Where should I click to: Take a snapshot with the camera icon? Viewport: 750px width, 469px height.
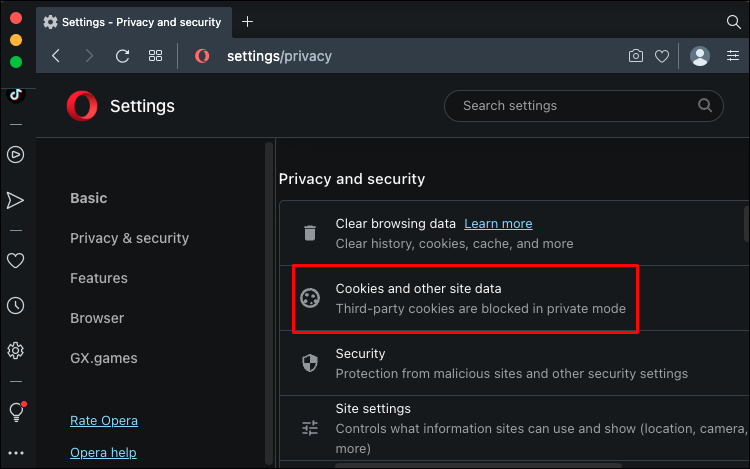click(635, 56)
